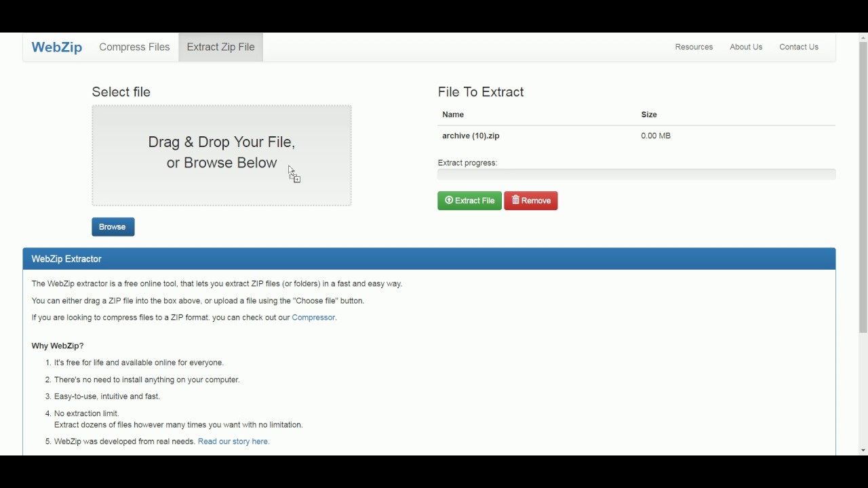Click the blue Browse button
This screenshot has width=868, height=488.
113,227
